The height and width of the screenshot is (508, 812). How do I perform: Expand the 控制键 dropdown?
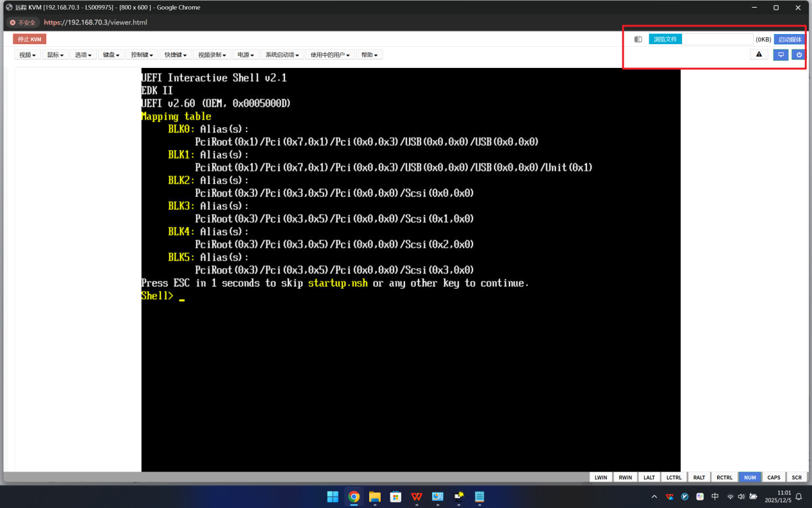point(142,55)
